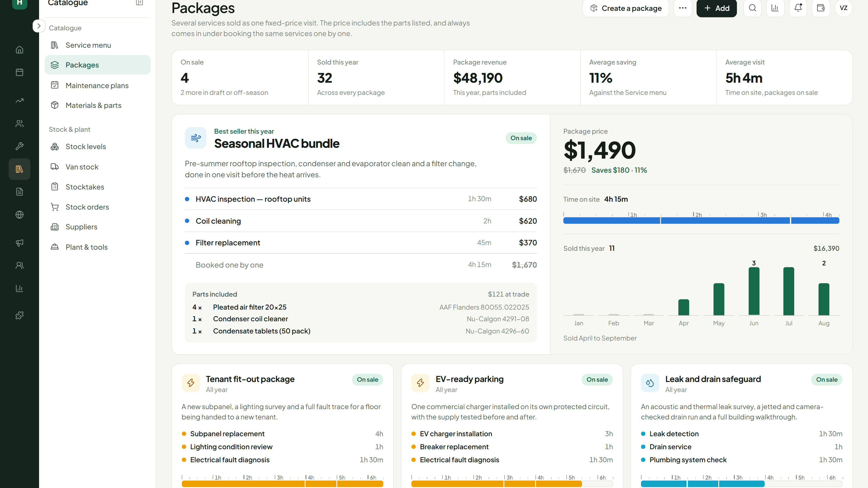The height and width of the screenshot is (488, 868).
Task: Open Stock orders page
Action: (97, 207)
